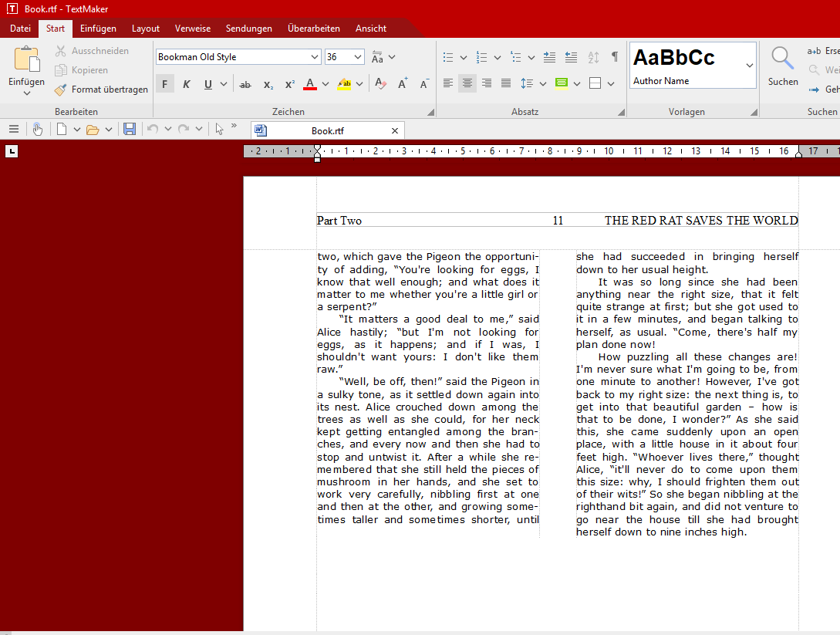Toggle bold F formatting

tap(164, 84)
